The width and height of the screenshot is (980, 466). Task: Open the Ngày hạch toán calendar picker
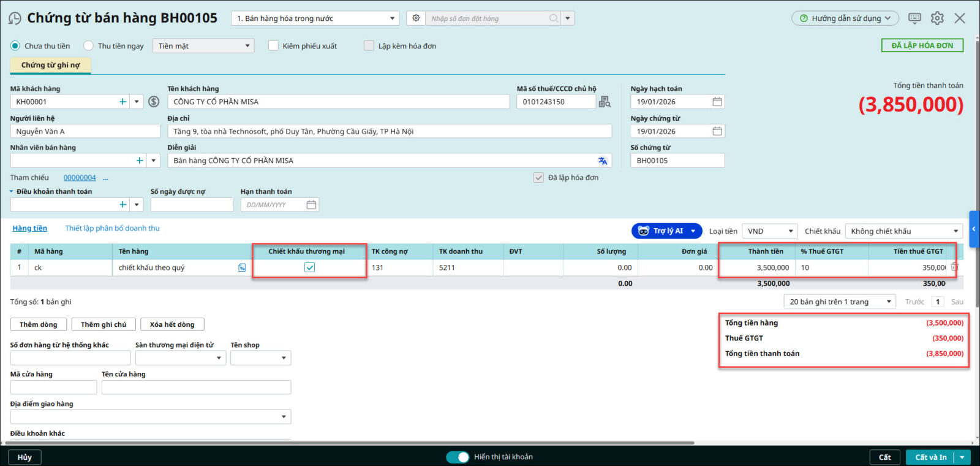point(717,102)
